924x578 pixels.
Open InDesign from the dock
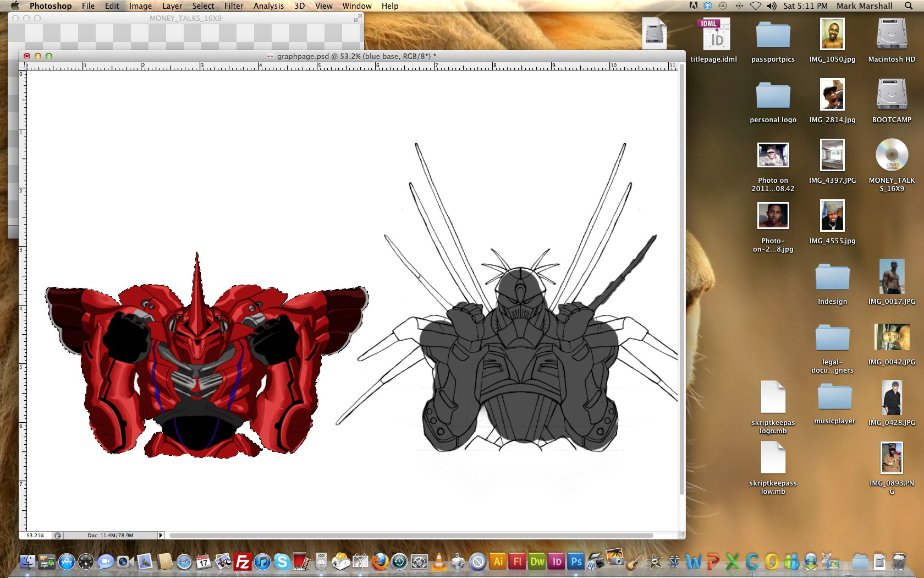point(557,561)
